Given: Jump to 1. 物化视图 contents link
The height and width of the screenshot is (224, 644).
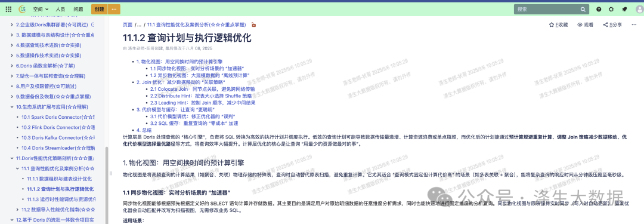Looking at the screenshot, I should (x=179, y=62).
